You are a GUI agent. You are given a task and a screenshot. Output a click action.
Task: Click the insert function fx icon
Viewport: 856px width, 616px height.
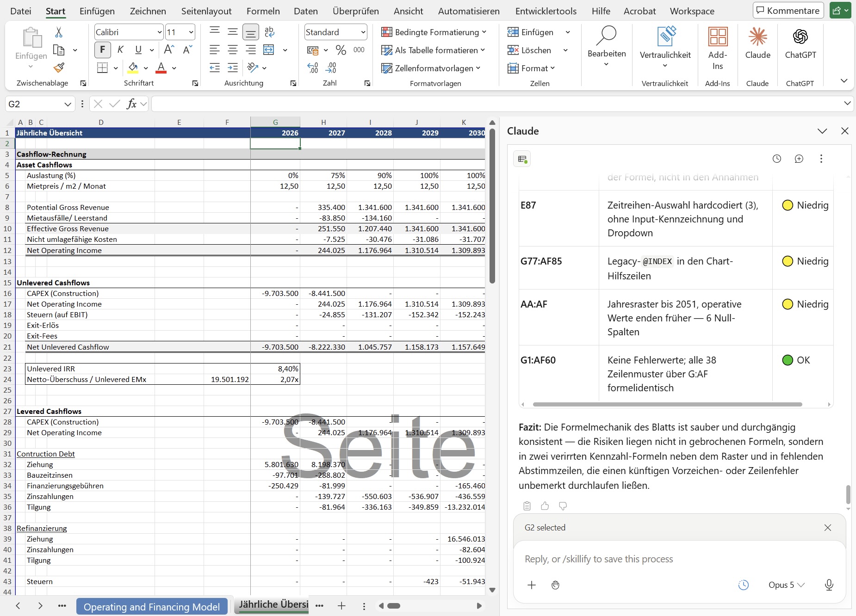pyautogui.click(x=132, y=104)
